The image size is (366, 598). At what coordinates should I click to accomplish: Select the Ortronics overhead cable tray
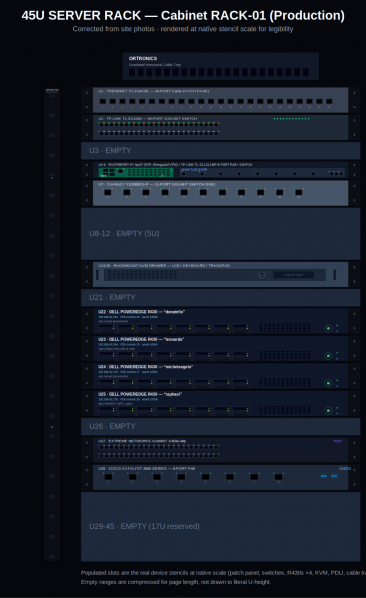point(220,66)
